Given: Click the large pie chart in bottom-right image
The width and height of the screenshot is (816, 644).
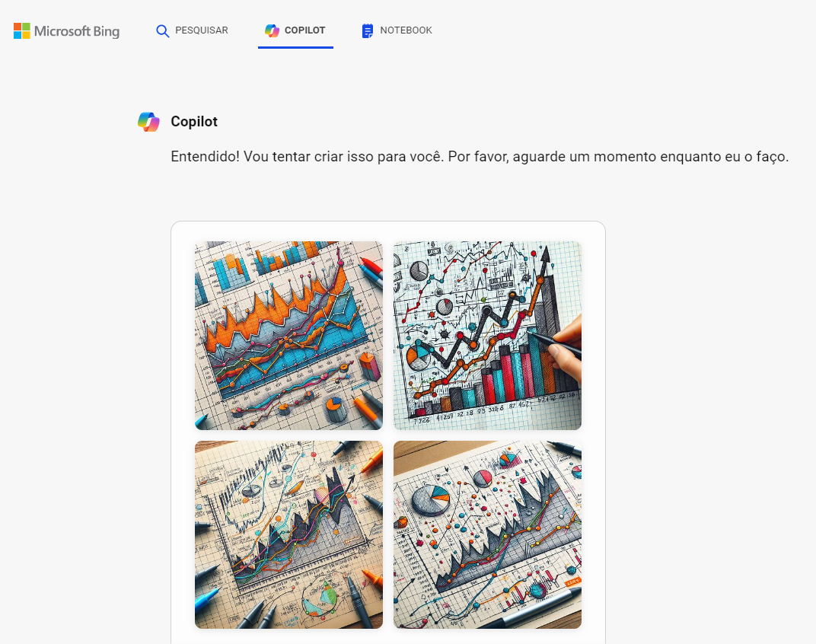Looking at the screenshot, I should pos(431,502).
